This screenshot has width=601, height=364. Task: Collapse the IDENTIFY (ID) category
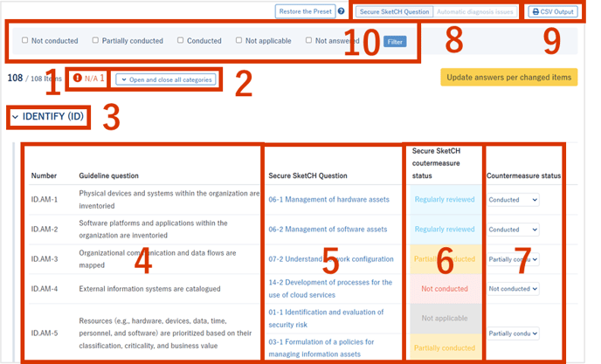[48, 116]
